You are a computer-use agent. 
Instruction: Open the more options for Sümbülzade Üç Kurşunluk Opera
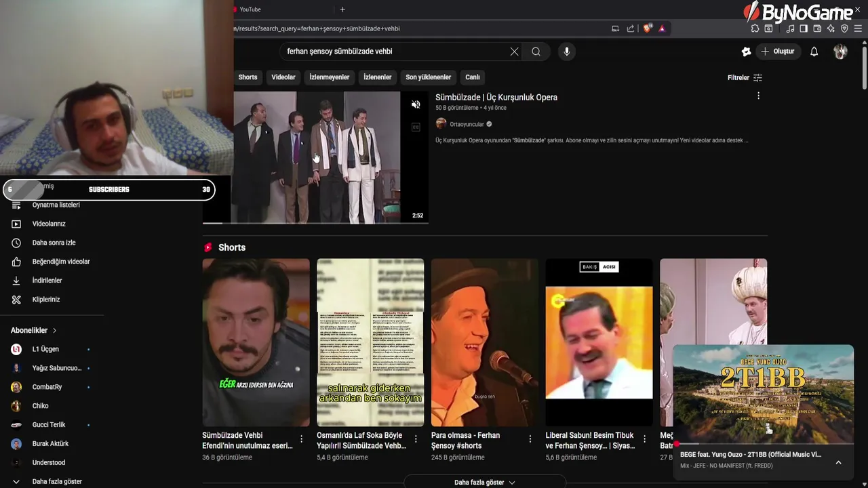(758, 96)
